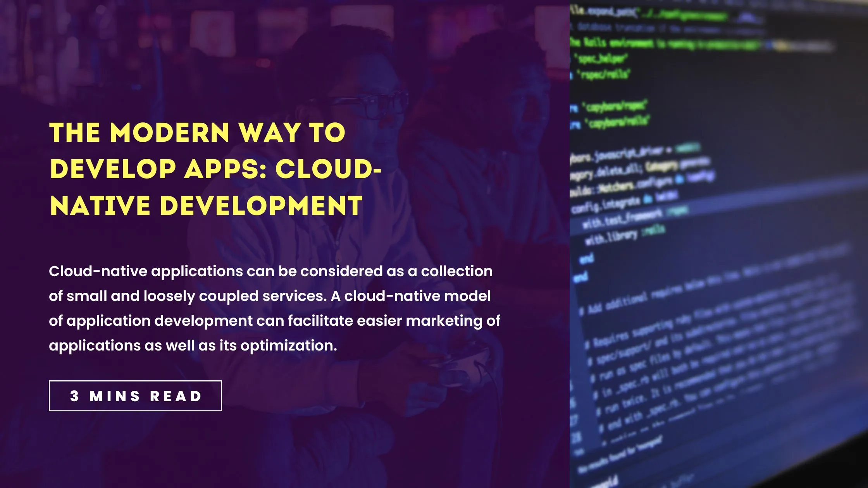Click the 'spec_helper' line in code image
868x488 pixels.
pos(601,58)
